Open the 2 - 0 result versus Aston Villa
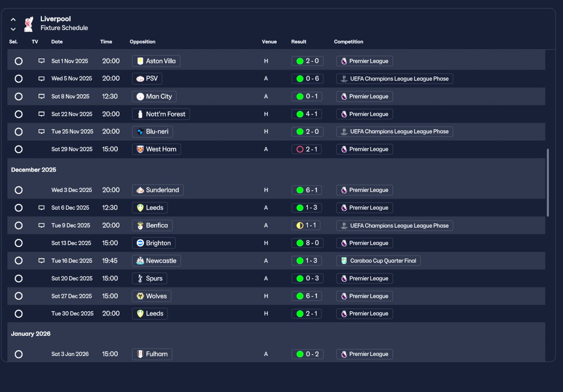 [x=307, y=61]
